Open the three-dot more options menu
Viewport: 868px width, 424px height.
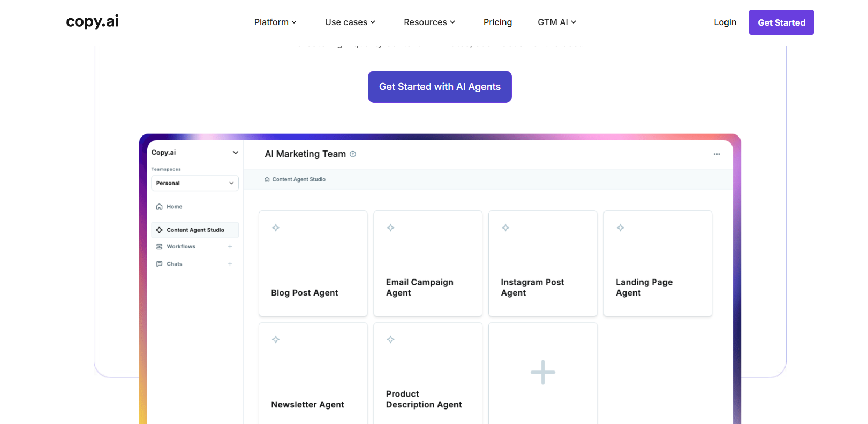pos(716,154)
